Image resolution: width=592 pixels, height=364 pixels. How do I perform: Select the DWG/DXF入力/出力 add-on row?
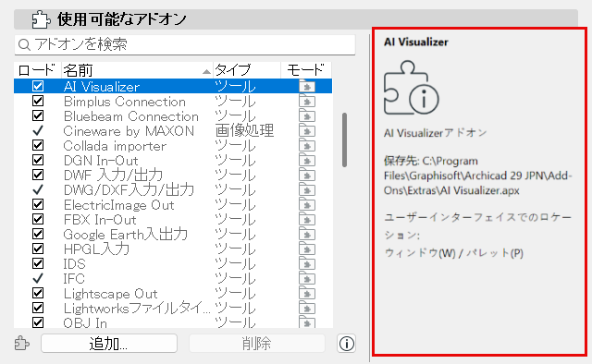(173, 189)
